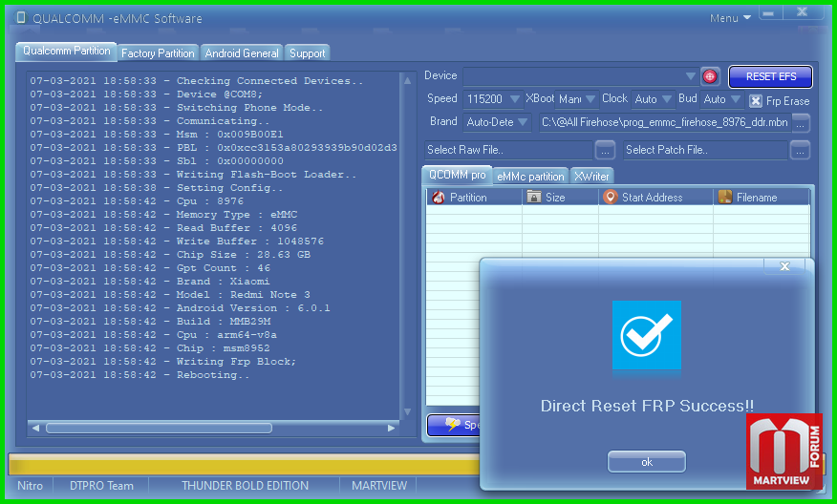Switch to the Support tab

308,53
